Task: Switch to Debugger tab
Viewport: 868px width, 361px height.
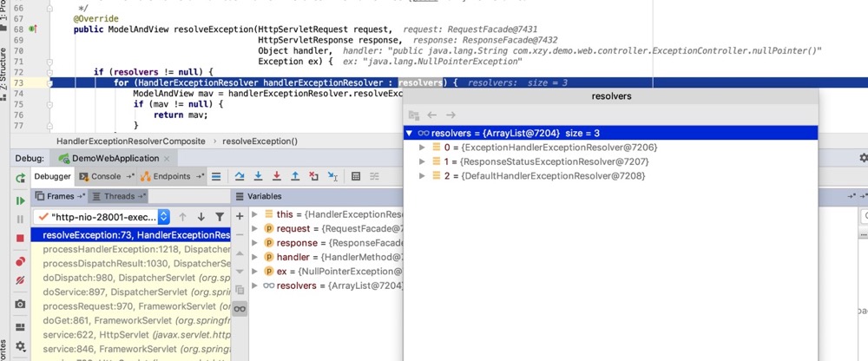Action: click(x=53, y=177)
